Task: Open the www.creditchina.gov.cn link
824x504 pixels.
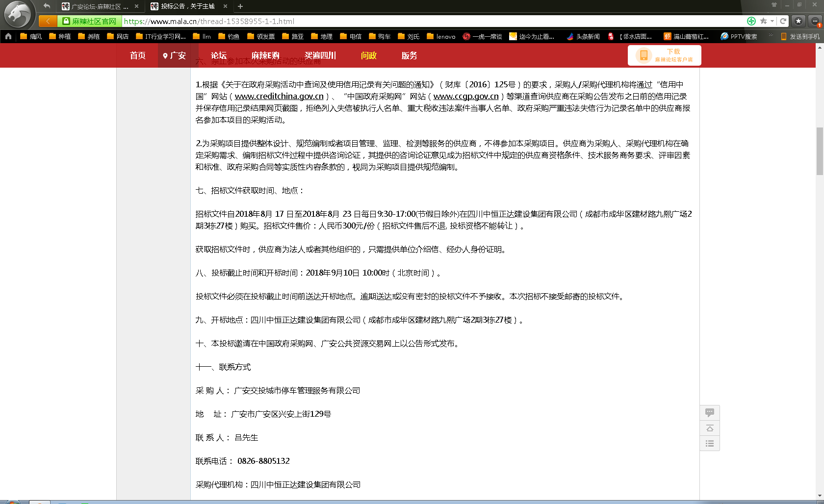Action: point(279,97)
